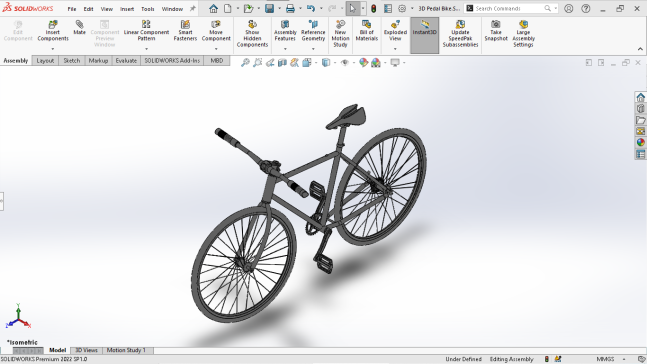
Task: Collapse the CommandManager ribbon chevron
Action: (x=640, y=49)
